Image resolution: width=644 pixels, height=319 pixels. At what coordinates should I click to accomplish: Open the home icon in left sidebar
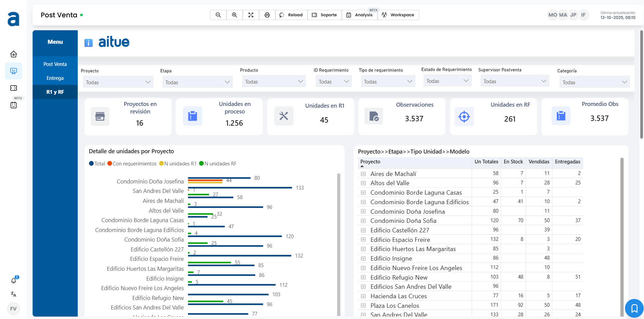tap(14, 54)
